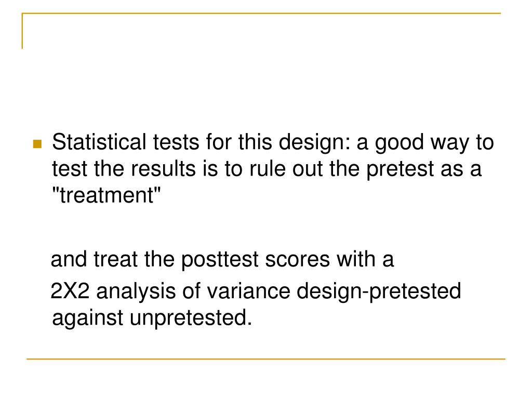Click the word "variance"
The width and height of the screenshot is (532, 399).
tap(249, 291)
